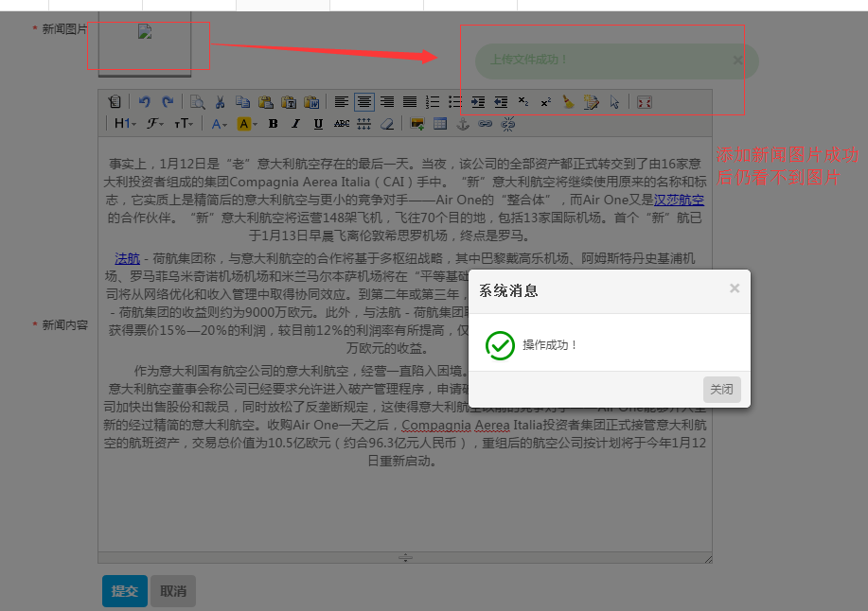
Task: Toggle fullscreen editor mode icon
Action: 645,102
